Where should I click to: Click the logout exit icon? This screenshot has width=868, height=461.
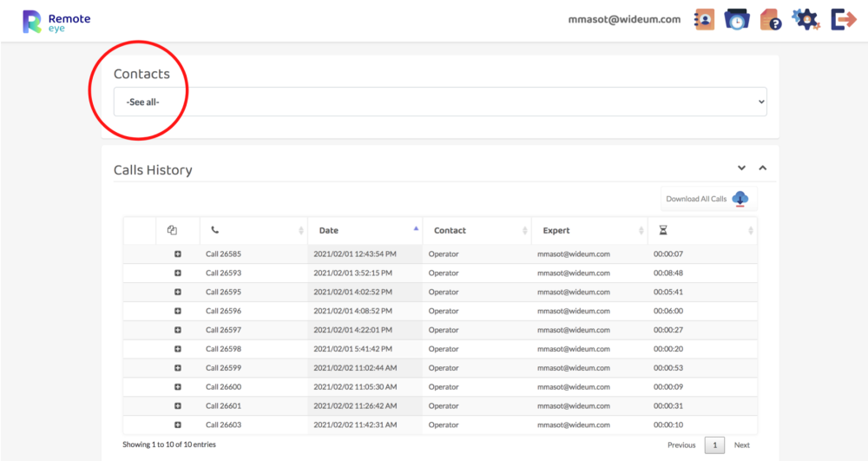843,19
